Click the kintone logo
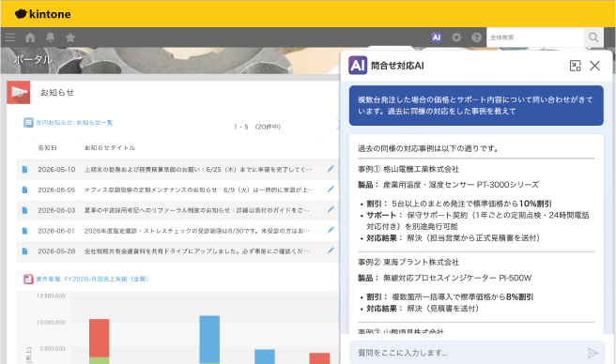Viewport: 616px width, 364px height. pyautogui.click(x=43, y=14)
